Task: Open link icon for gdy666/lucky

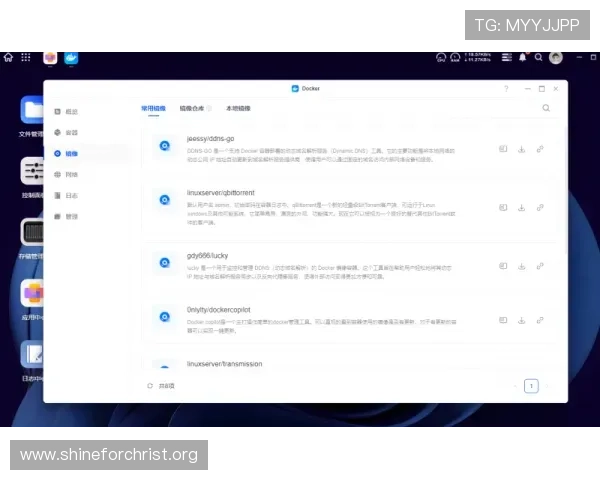Action: 540,266
